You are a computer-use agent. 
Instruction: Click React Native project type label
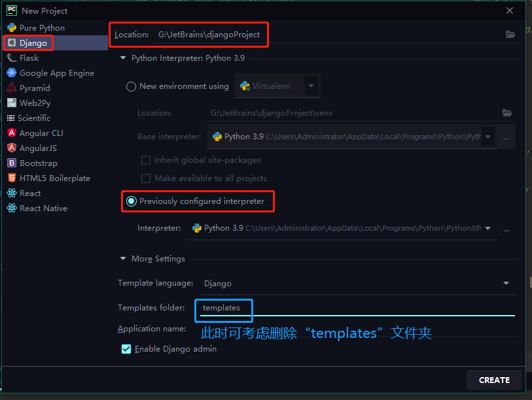pos(43,208)
